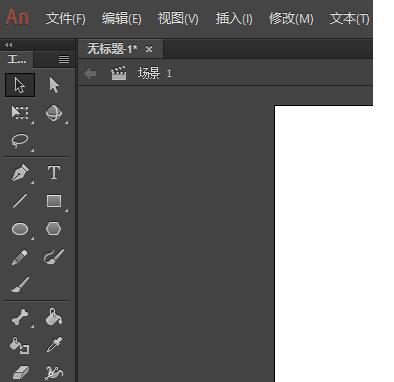The height and width of the screenshot is (382, 394).
Task: Open the tools panel options menu
Action: (x=64, y=59)
